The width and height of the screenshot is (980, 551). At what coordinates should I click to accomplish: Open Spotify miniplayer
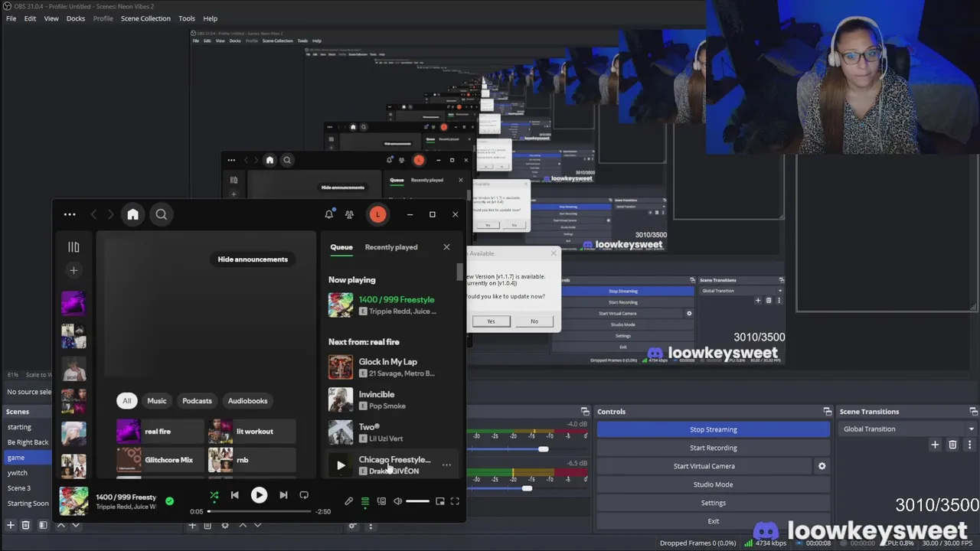[440, 501]
